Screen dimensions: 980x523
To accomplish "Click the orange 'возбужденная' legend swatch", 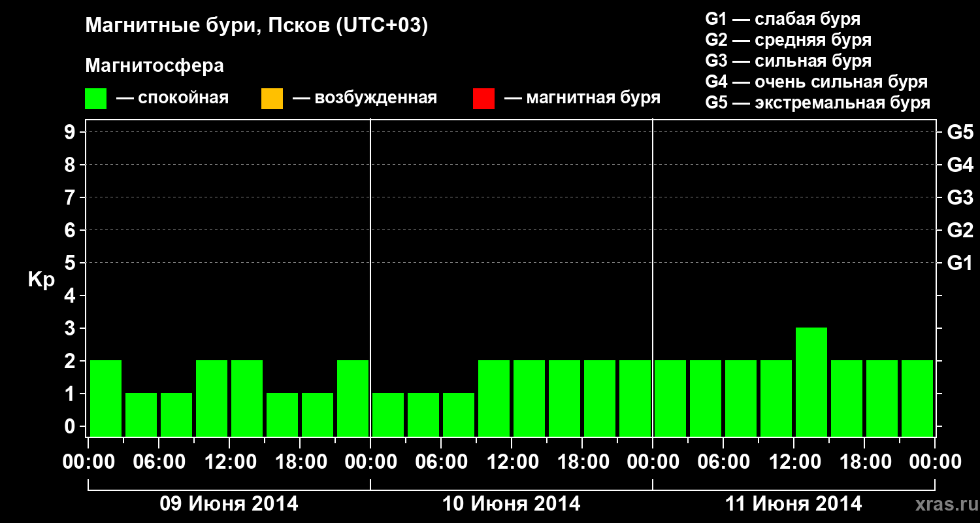I will click(x=272, y=99).
